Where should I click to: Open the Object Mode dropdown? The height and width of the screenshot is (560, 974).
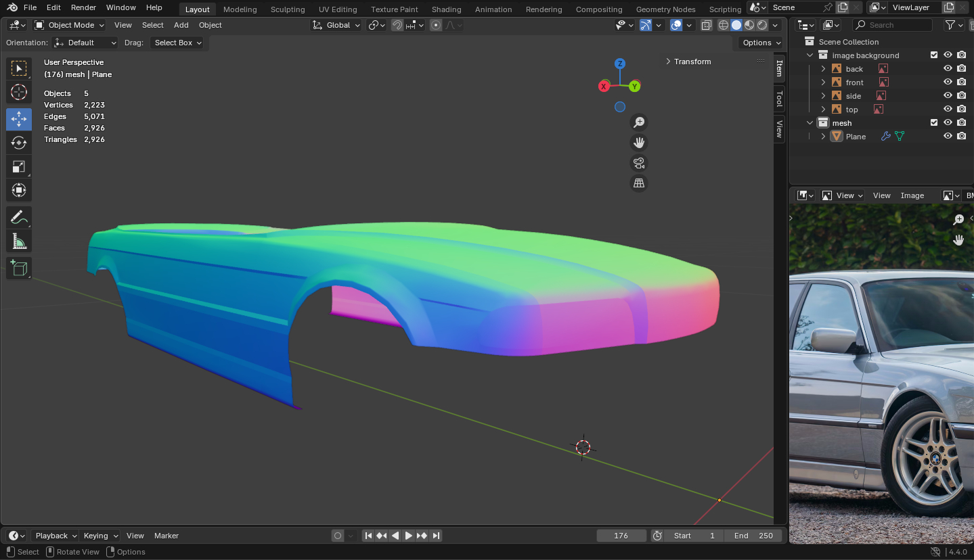[x=70, y=25]
